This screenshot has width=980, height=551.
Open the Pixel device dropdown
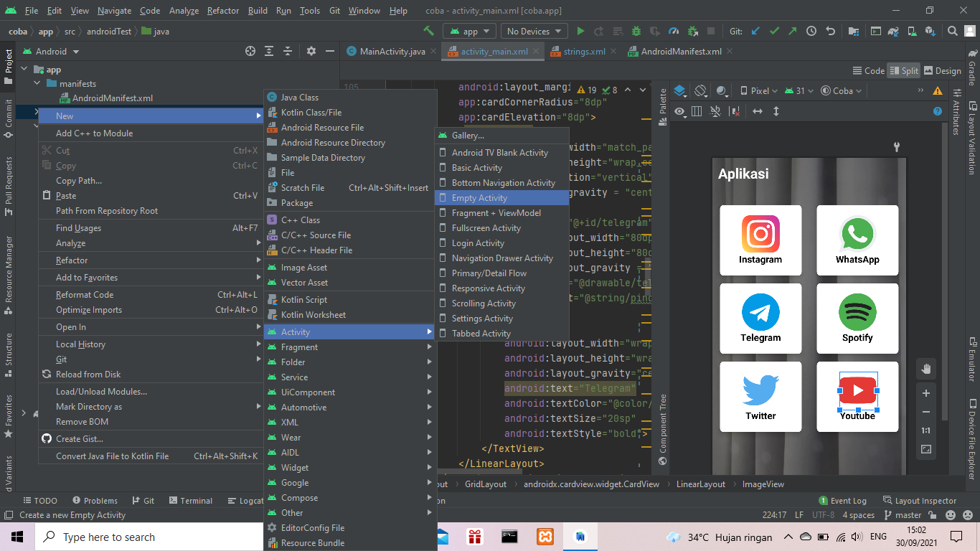click(x=758, y=90)
